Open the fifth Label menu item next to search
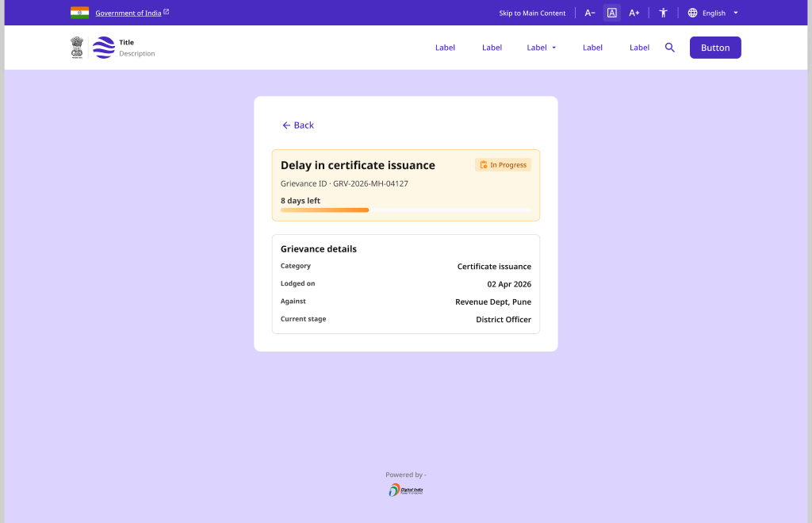 [639, 48]
